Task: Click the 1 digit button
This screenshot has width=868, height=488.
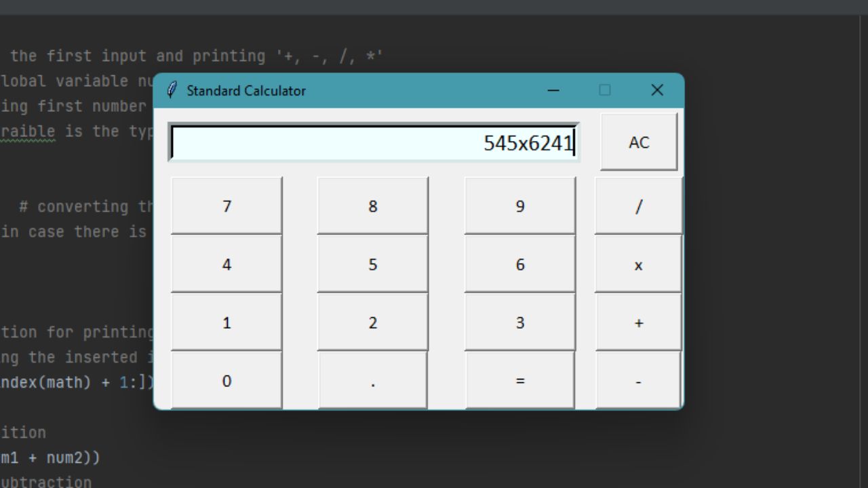Action: pos(226,323)
